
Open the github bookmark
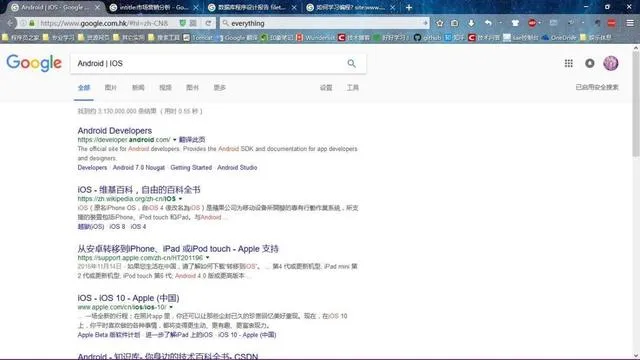coord(428,38)
